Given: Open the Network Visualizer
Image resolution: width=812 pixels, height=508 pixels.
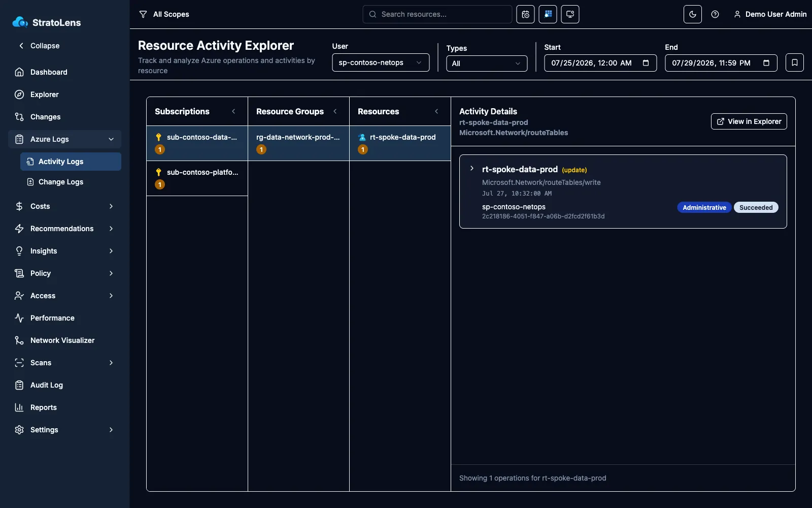Looking at the screenshot, I should [x=64, y=340].
